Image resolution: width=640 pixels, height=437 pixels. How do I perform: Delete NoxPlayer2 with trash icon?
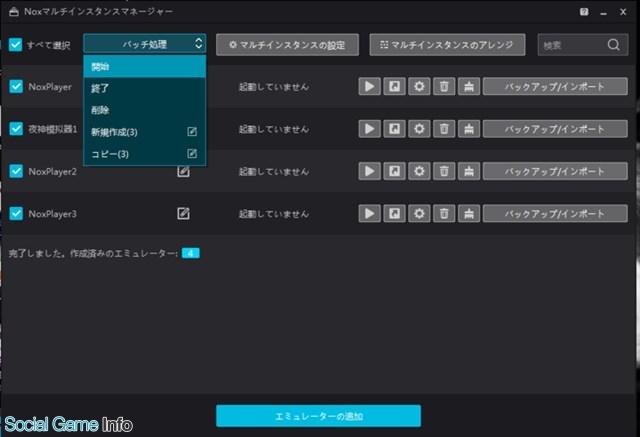coord(444,171)
